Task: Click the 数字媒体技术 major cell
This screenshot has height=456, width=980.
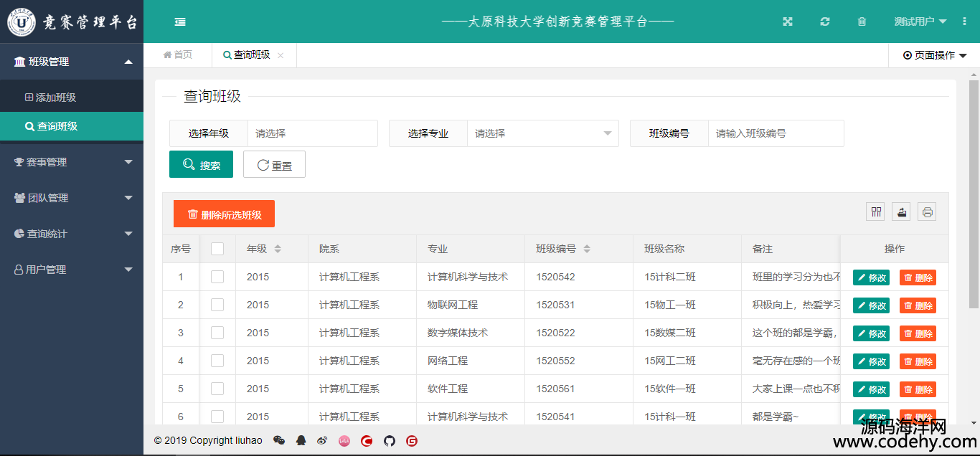Action: click(470, 333)
